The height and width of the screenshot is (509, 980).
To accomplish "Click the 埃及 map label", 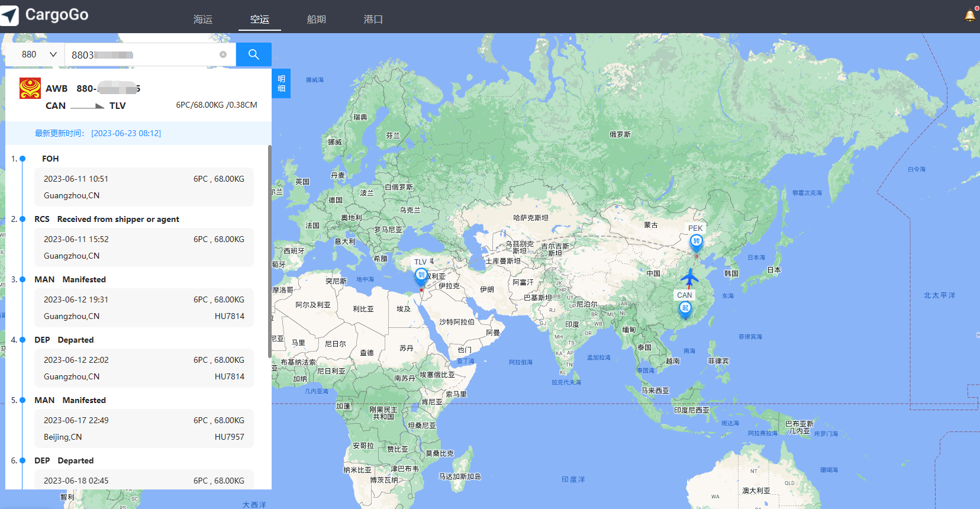I will tap(404, 309).
